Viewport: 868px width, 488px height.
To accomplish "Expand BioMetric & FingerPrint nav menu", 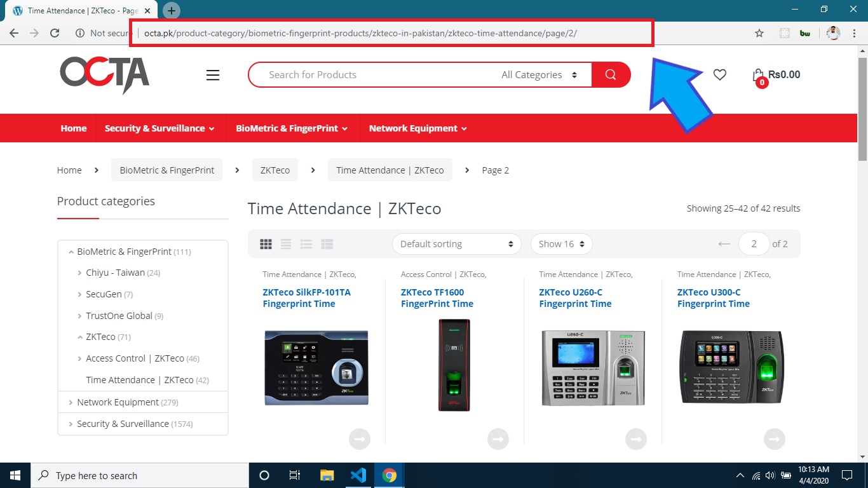I will 292,128.
